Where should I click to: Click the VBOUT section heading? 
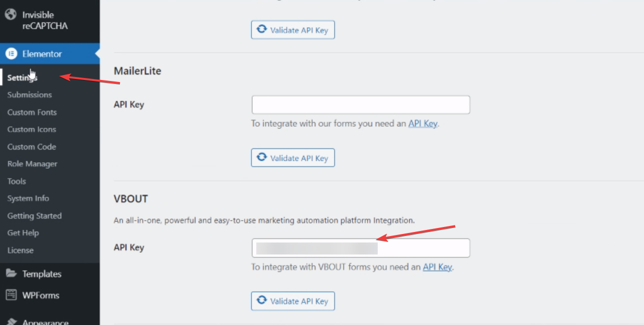click(x=131, y=199)
